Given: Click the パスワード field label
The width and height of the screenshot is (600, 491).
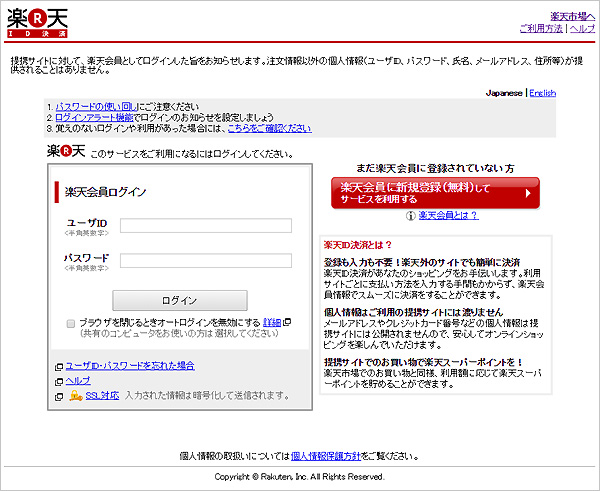Looking at the screenshot, I should point(86,258).
